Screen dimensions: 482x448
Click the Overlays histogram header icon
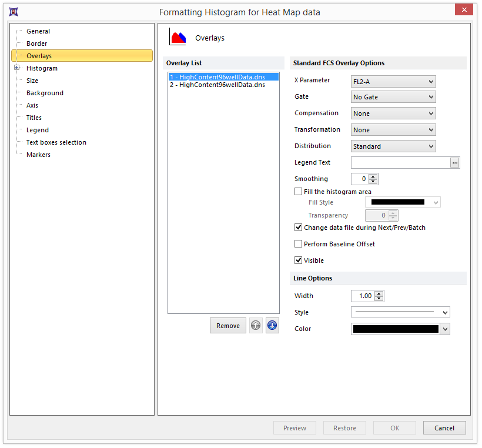[x=178, y=38]
